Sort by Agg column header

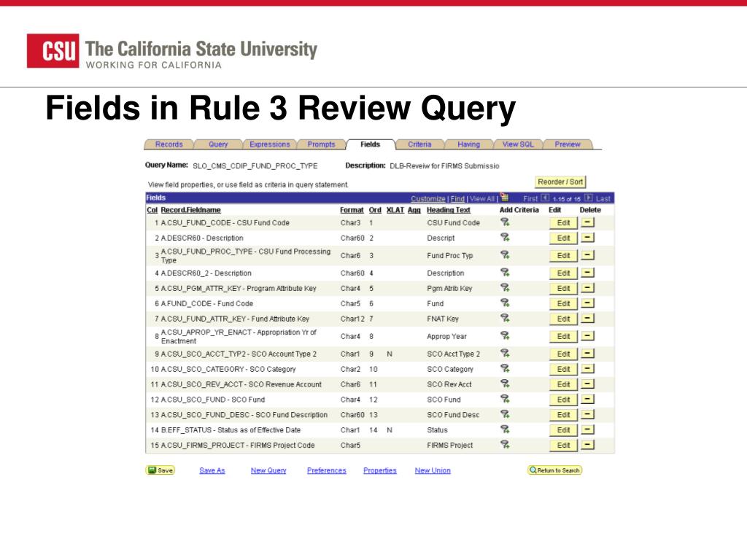[x=414, y=210]
